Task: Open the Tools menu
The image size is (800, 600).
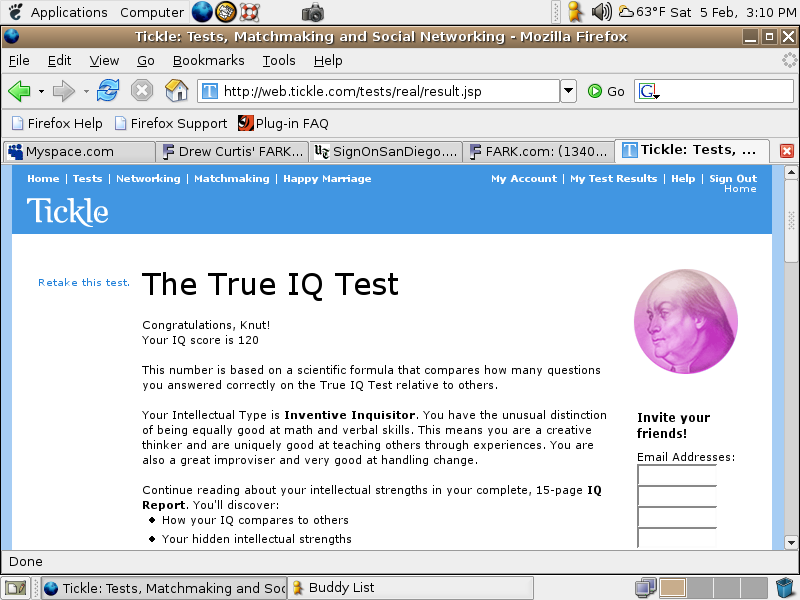Action: pyautogui.click(x=279, y=61)
